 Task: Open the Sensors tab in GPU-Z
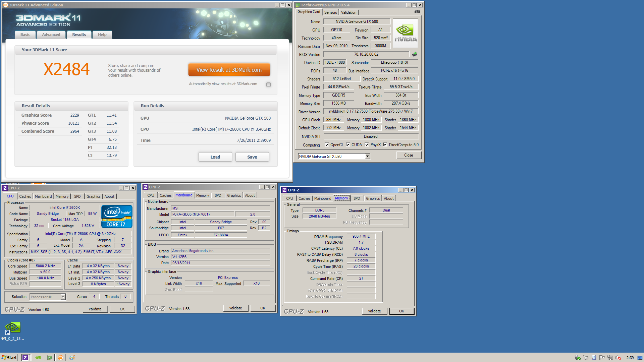tap(330, 12)
